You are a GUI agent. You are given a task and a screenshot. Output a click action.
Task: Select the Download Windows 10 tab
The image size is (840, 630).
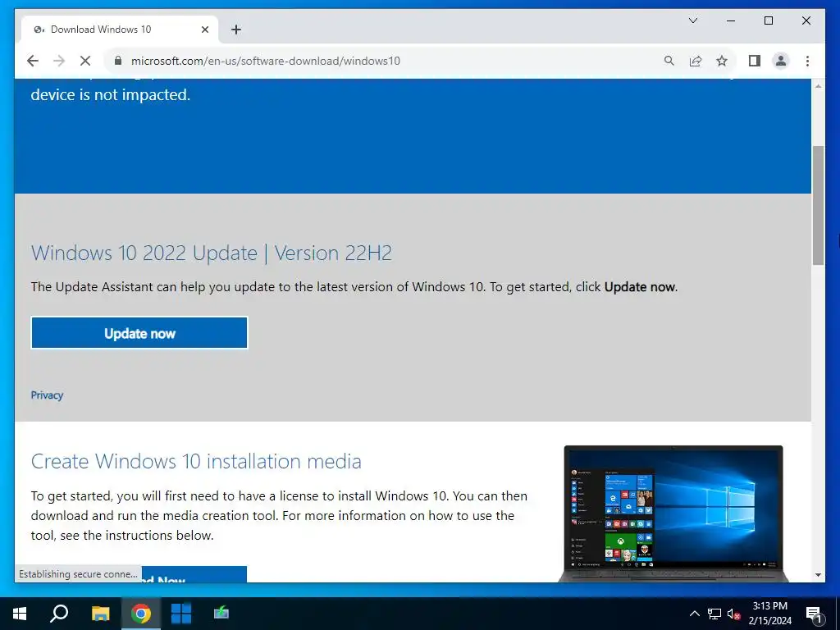click(120, 30)
